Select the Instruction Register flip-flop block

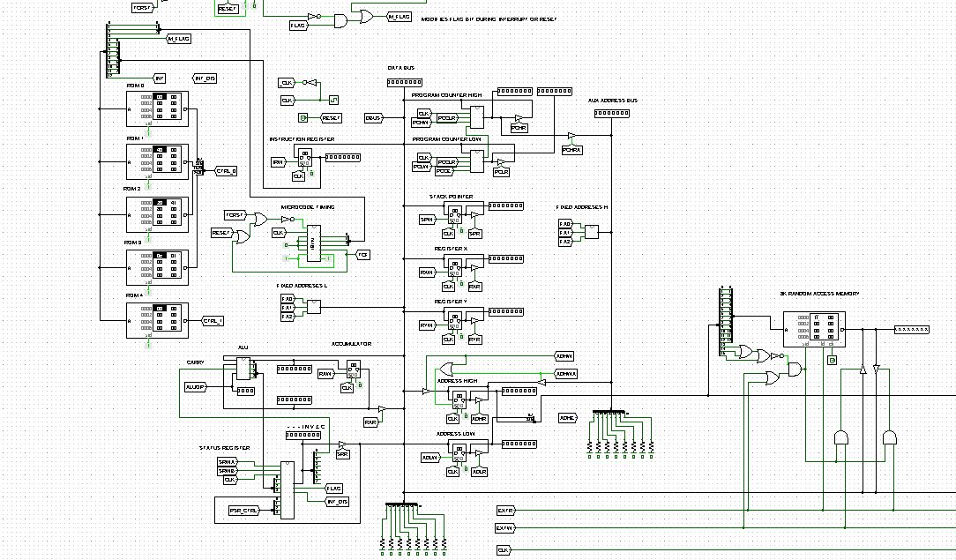(304, 159)
